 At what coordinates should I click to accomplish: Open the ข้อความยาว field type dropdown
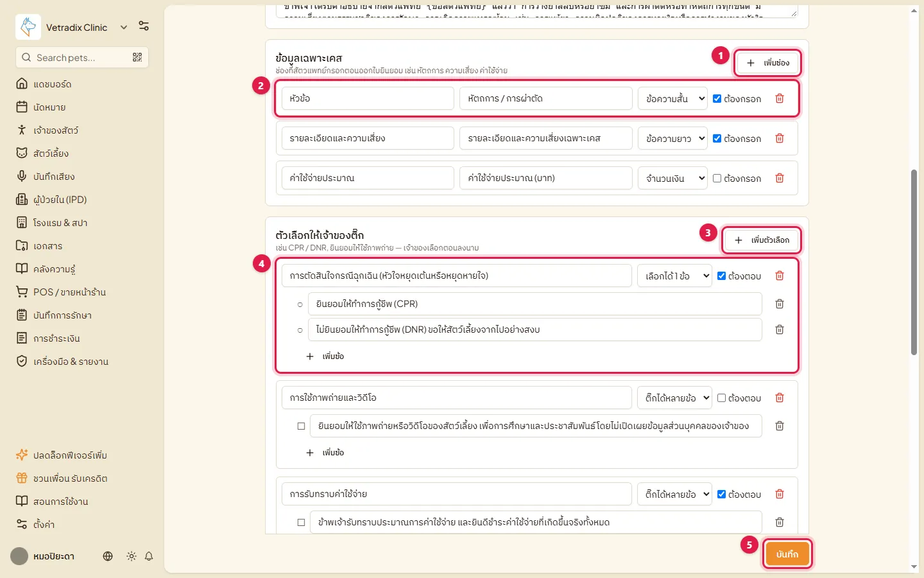pos(672,138)
